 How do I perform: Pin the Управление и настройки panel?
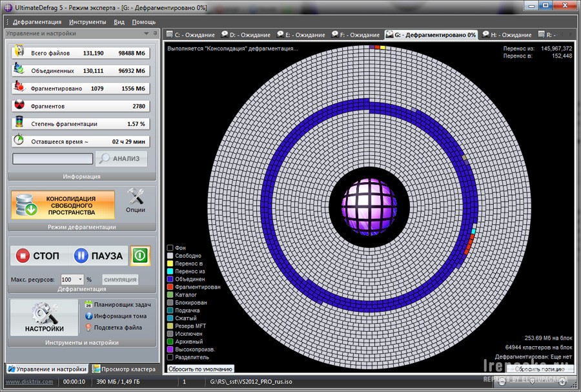(155, 34)
